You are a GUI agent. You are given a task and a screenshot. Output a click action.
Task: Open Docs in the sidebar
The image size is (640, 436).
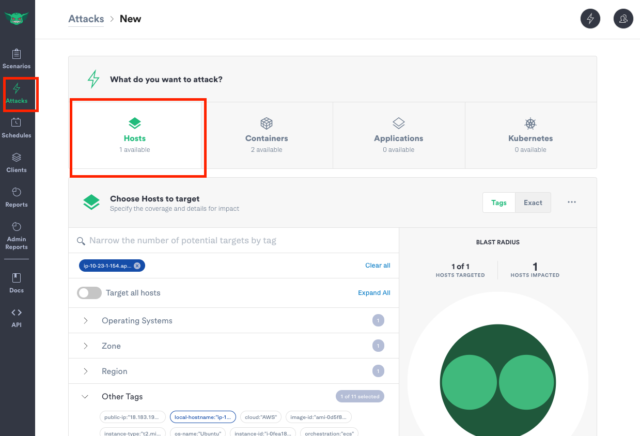point(16,283)
